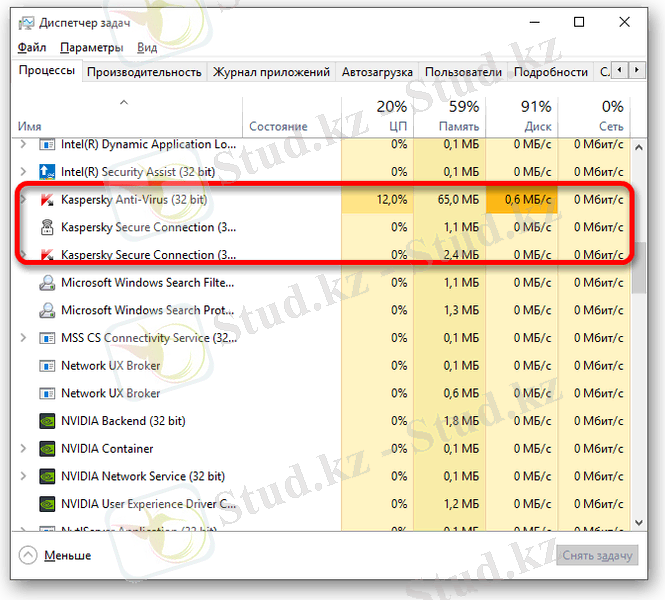Click the Intel(R) Dynamic Application Loader process icon
The image size is (665, 600).
(x=47, y=145)
